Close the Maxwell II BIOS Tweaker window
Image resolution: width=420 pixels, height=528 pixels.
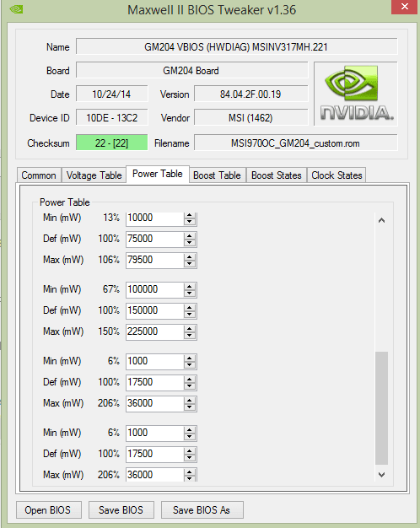(405, 7)
